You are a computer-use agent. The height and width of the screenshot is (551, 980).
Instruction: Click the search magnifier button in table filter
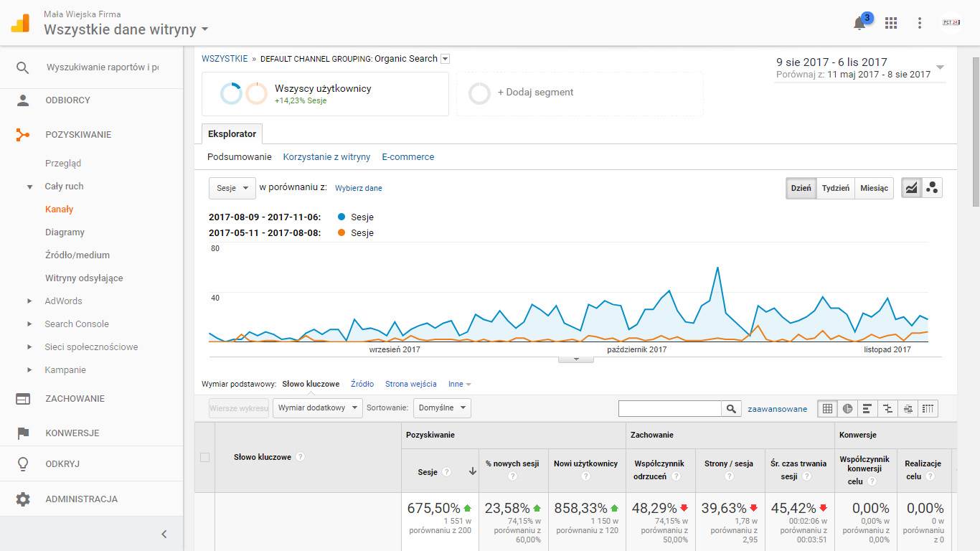click(x=730, y=409)
